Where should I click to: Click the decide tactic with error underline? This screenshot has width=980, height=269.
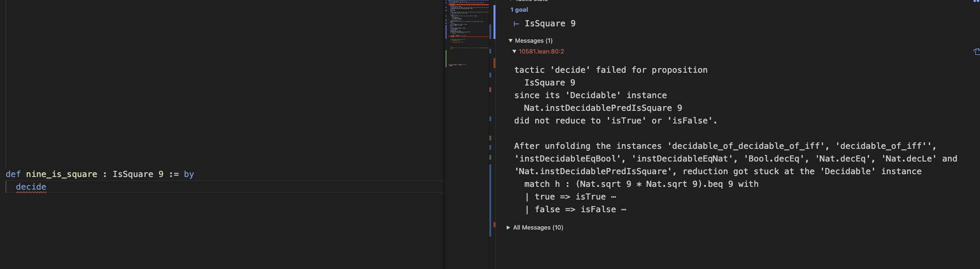[x=31, y=187]
